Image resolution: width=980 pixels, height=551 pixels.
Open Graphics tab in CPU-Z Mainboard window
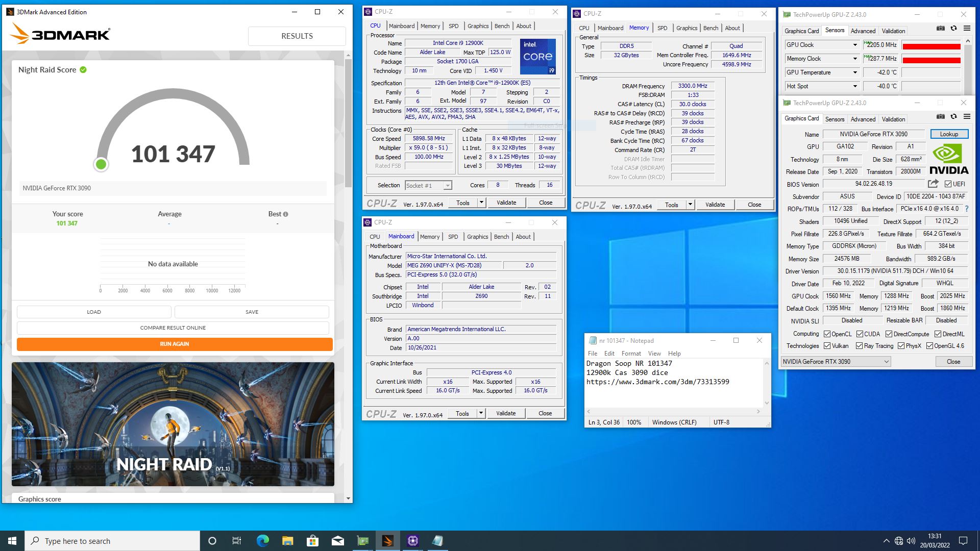click(x=477, y=237)
